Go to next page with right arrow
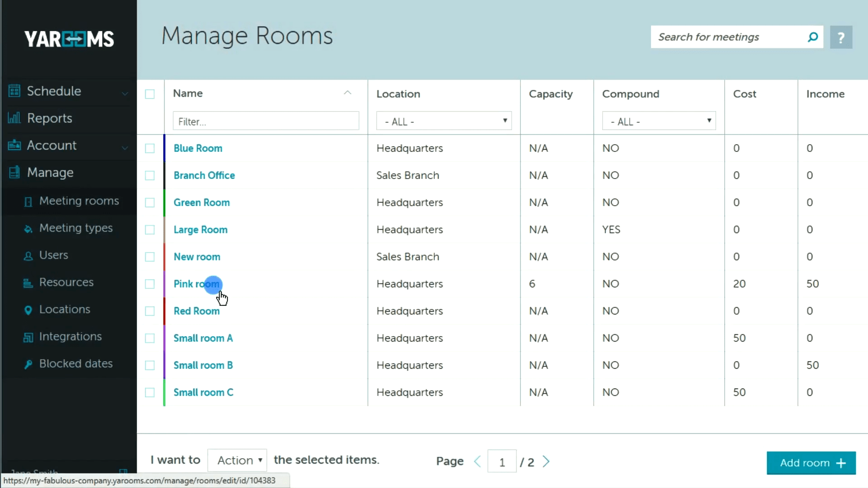Viewport: 868px width, 488px height. click(546, 461)
